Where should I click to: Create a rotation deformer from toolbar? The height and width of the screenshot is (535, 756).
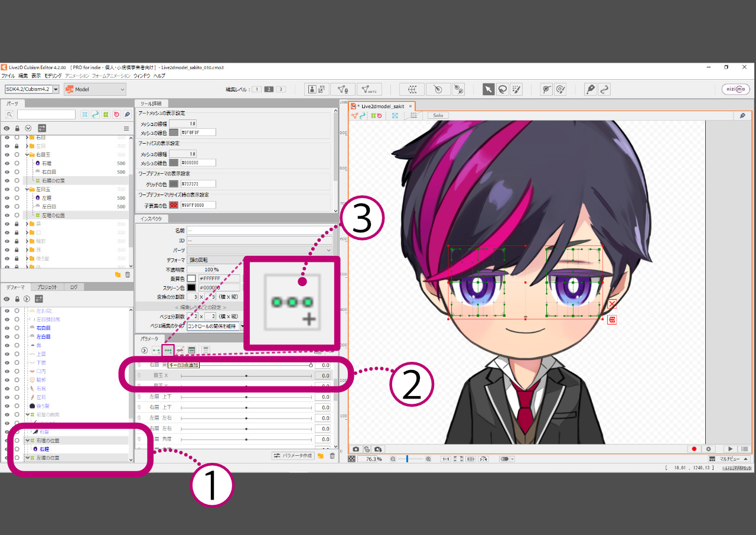(x=438, y=89)
